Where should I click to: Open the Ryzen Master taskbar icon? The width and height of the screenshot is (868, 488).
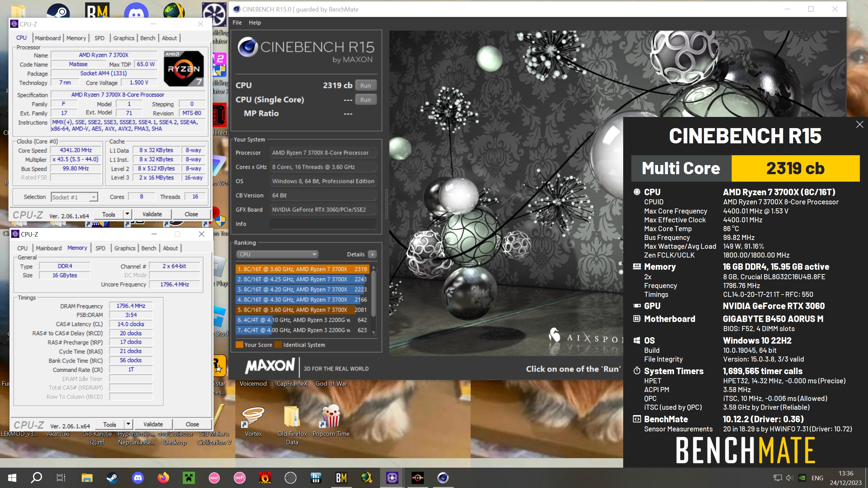417,478
